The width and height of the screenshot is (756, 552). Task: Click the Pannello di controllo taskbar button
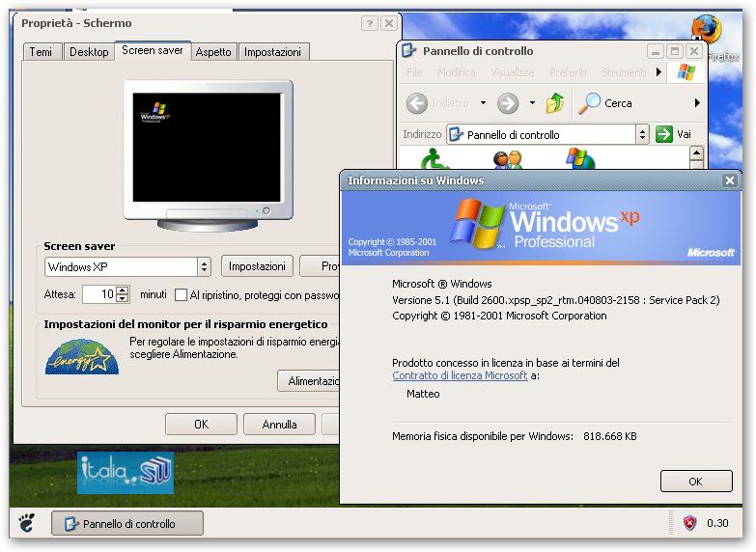click(127, 524)
